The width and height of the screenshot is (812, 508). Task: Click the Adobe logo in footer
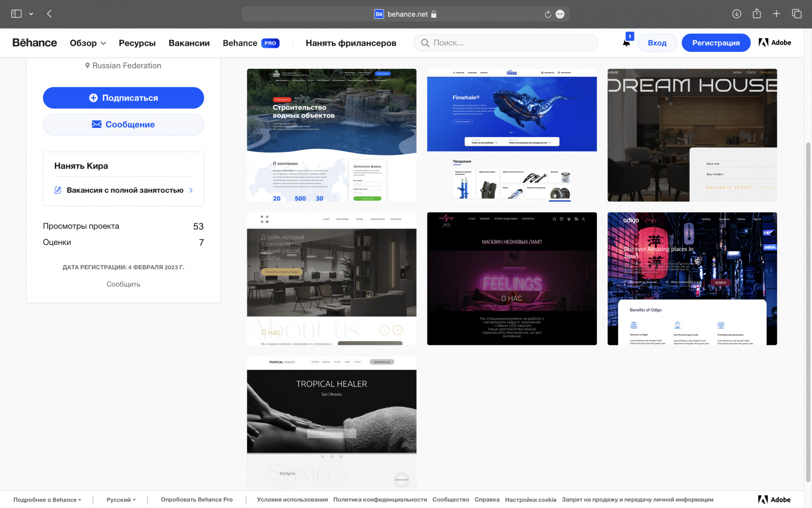(774, 500)
